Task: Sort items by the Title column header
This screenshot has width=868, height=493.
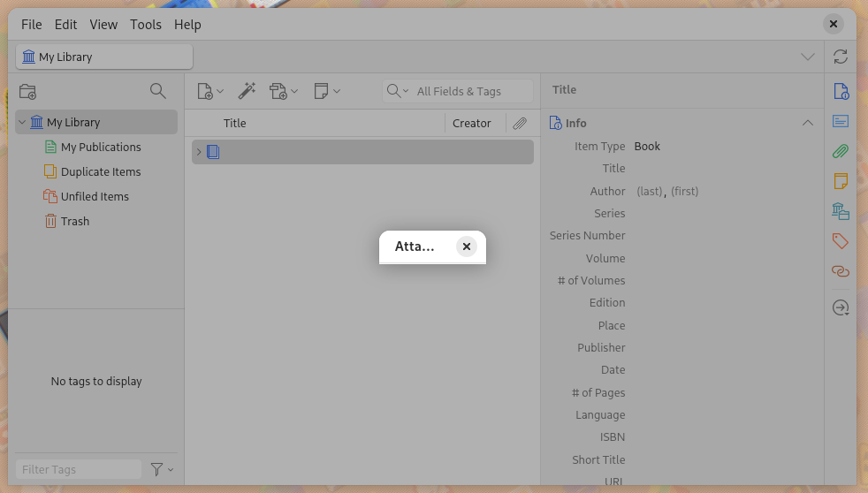Action: 235,124
